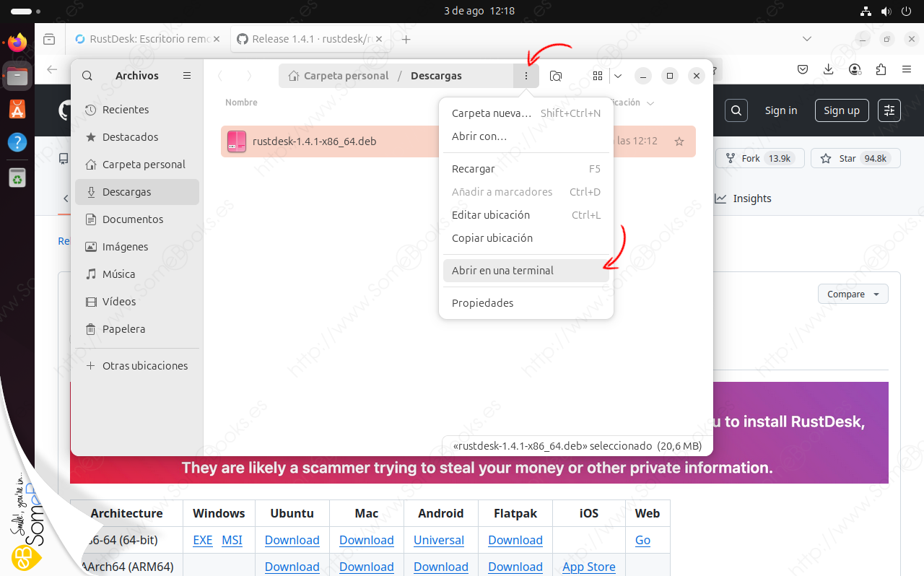The height and width of the screenshot is (576, 924).
Task: Open Help icon in the dock
Action: click(x=17, y=142)
